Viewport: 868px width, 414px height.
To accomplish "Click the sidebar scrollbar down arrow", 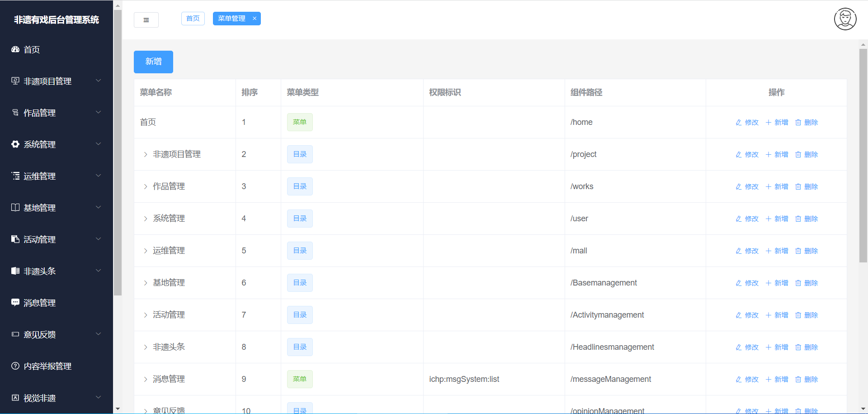I will click(118, 409).
